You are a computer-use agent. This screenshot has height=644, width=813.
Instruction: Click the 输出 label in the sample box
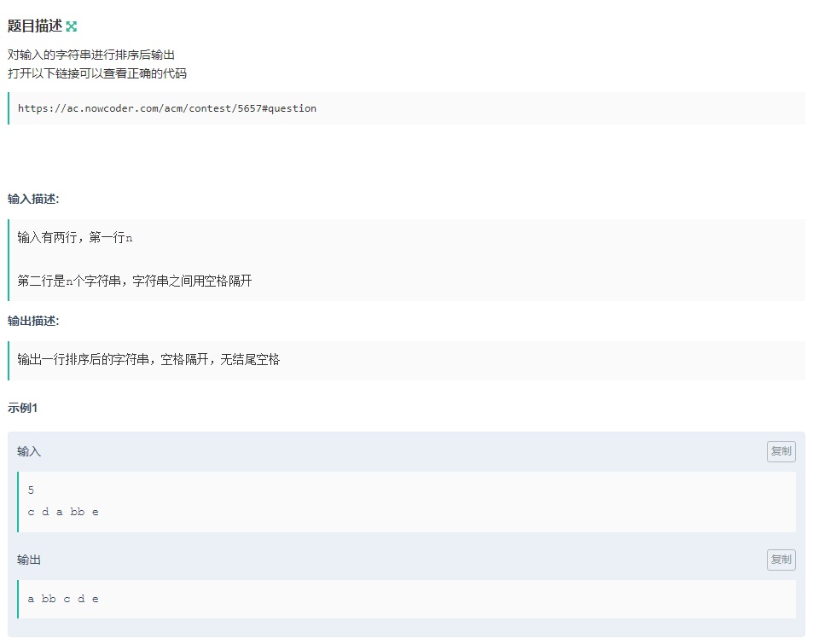pos(29,560)
